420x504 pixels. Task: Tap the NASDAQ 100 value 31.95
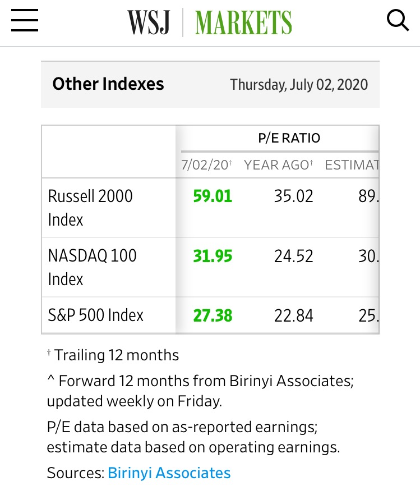(x=213, y=256)
